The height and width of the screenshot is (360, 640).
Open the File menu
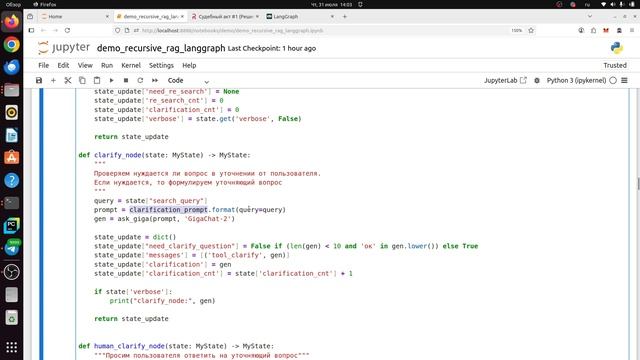(44, 65)
